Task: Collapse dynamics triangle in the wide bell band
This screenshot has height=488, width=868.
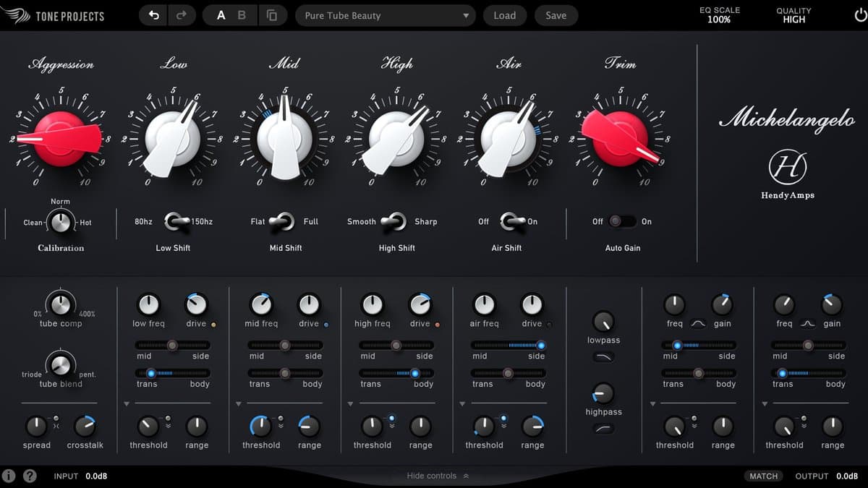Action: (653, 404)
